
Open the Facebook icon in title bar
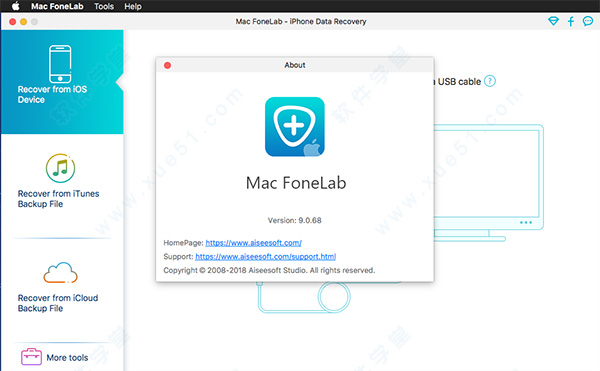(x=571, y=21)
